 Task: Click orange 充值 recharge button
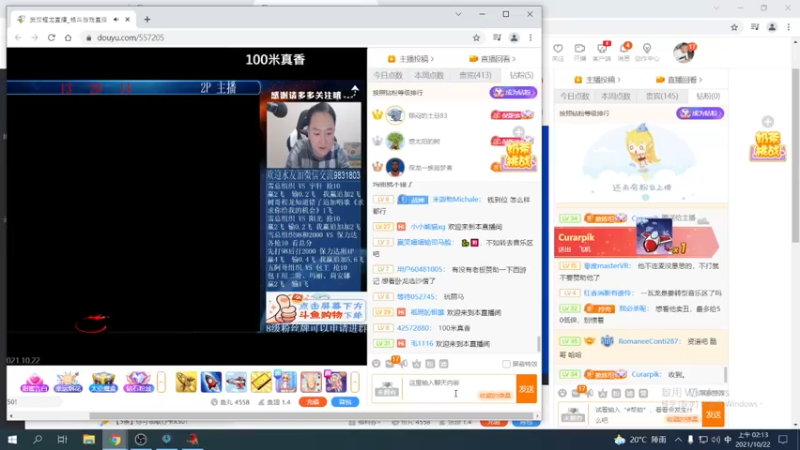coord(313,402)
